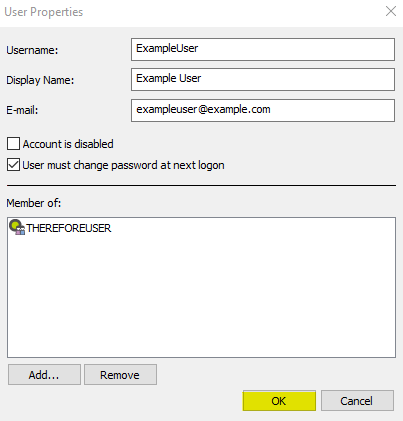This screenshot has height=421, width=403.
Task: Click the 'at next logon' label text
Action: 192,165
